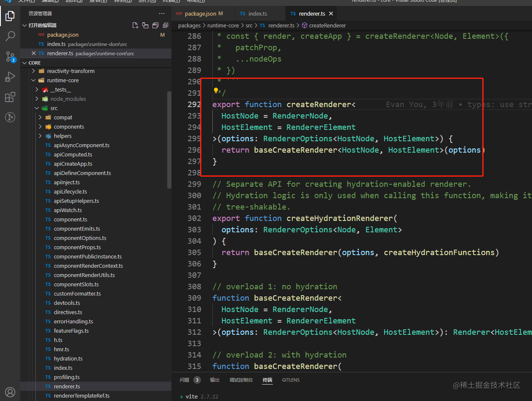
Task: Open hydration.ts file
Action: coord(68,358)
